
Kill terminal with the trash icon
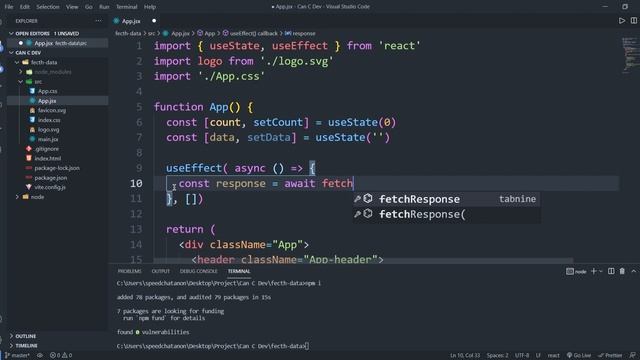tap(622, 271)
